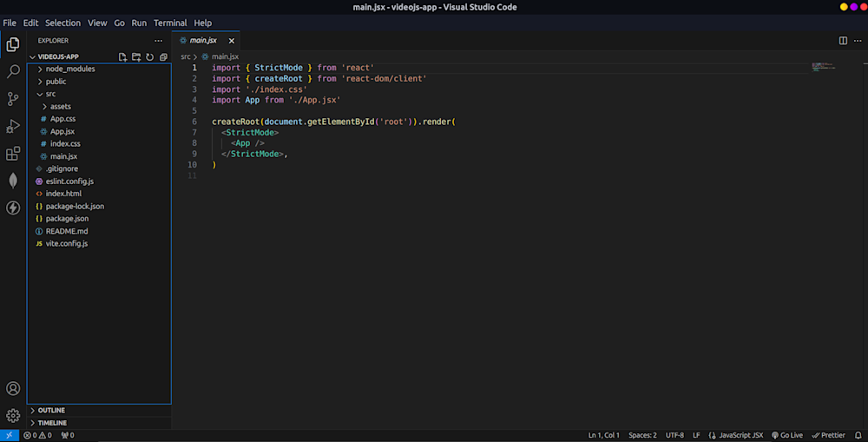
Task: Refresh the explorer file tree
Action: 149,57
